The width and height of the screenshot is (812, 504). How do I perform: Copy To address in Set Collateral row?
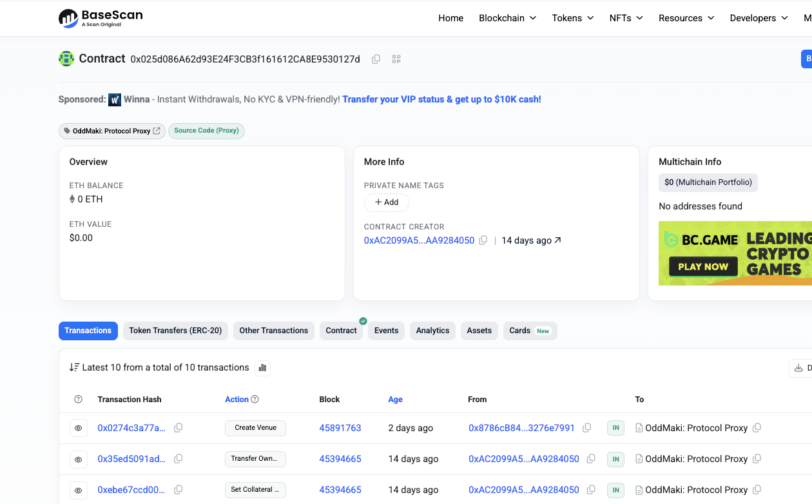coord(757,490)
